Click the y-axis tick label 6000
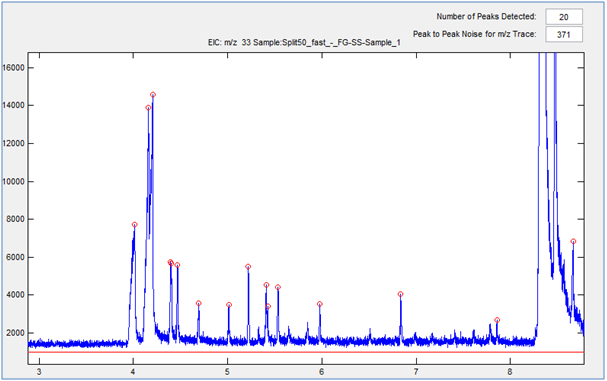607x381 pixels. 15,257
